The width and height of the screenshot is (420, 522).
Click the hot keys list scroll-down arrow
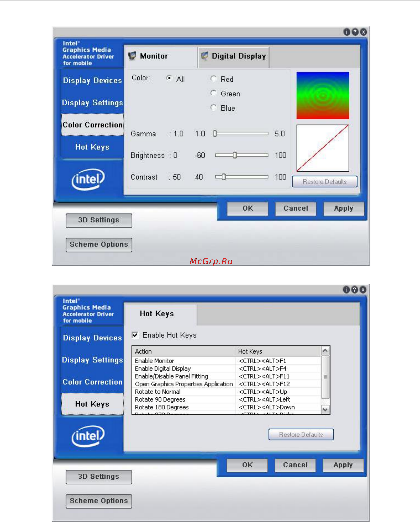(325, 410)
